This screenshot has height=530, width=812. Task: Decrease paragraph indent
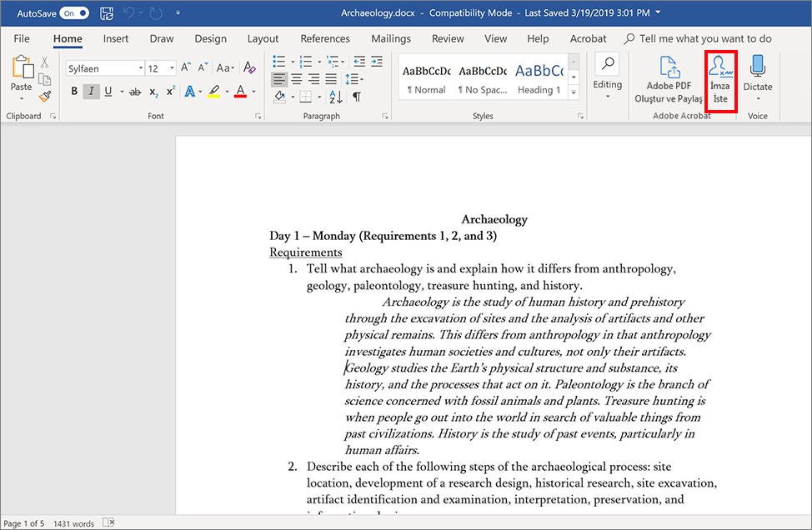[x=359, y=62]
